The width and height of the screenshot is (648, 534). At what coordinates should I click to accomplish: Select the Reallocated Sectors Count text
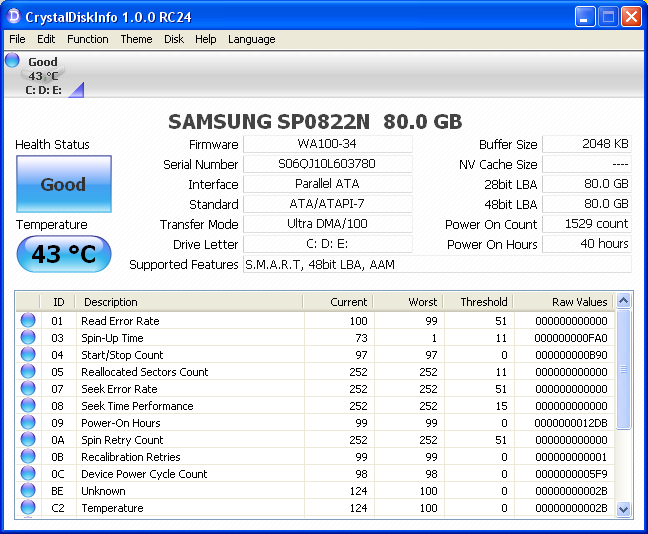[x=145, y=372]
